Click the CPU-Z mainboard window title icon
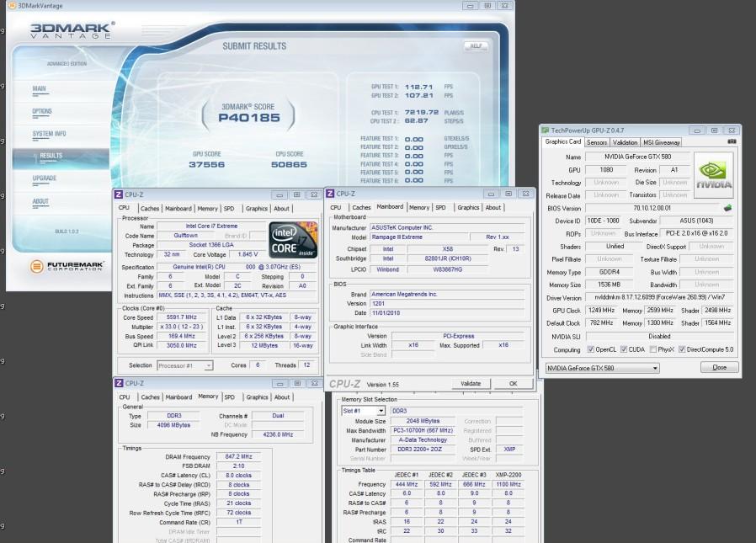 [330, 194]
